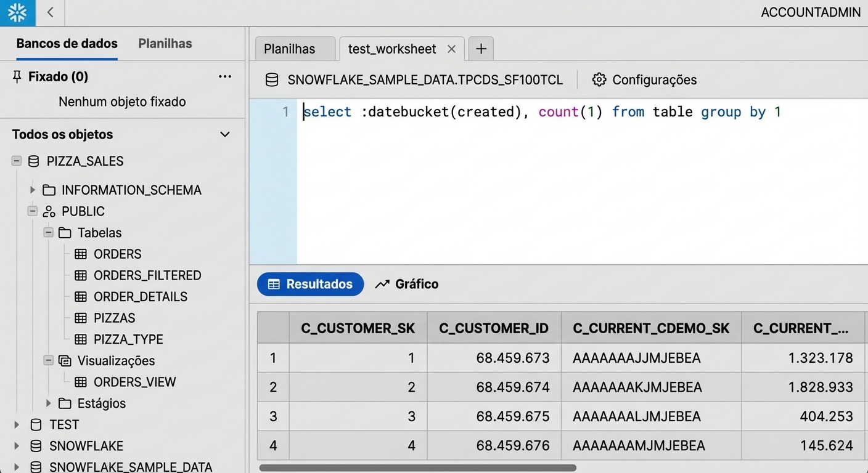The width and height of the screenshot is (868, 473).
Task: Expand the Estágios folder
Action: 49,403
